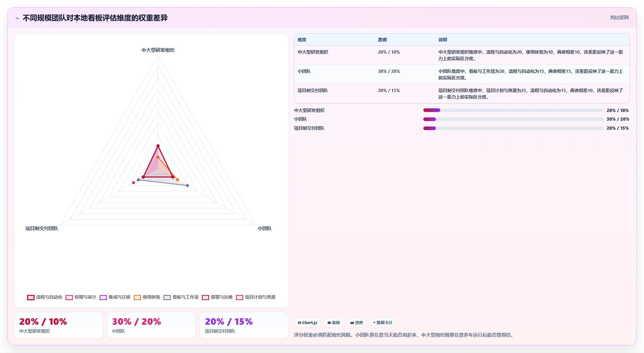Screen dimensions: 644x353
Task: Click 30% / 20% value beside second progress bar
Action: (618, 119)
